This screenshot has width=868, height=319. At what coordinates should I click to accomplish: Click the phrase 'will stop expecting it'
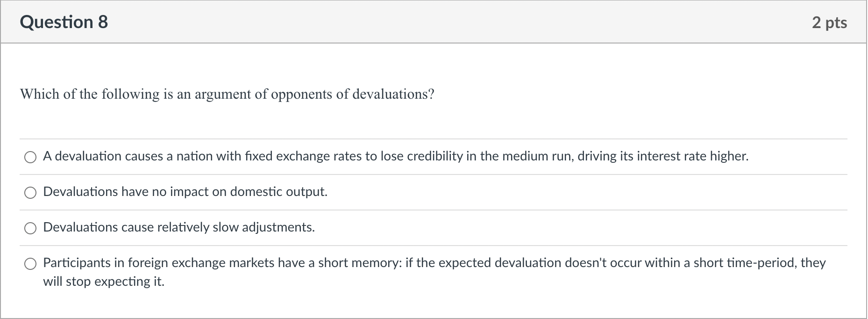pyautogui.click(x=103, y=281)
